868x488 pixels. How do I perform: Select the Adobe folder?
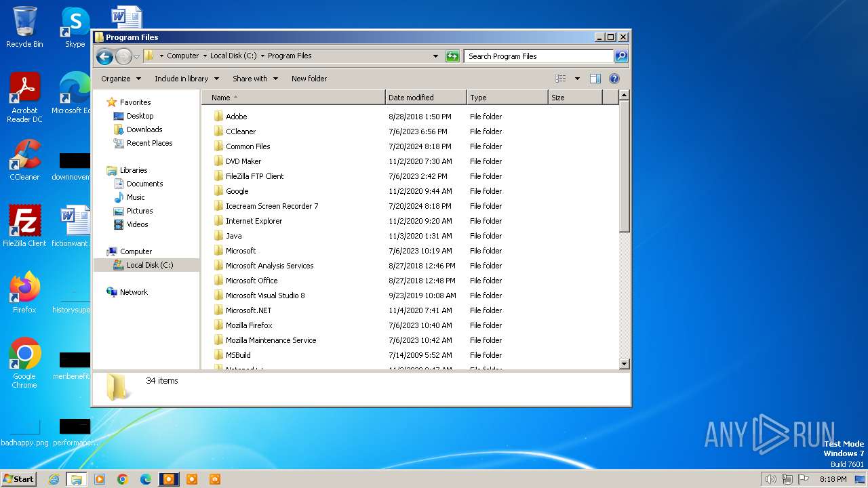click(236, 117)
